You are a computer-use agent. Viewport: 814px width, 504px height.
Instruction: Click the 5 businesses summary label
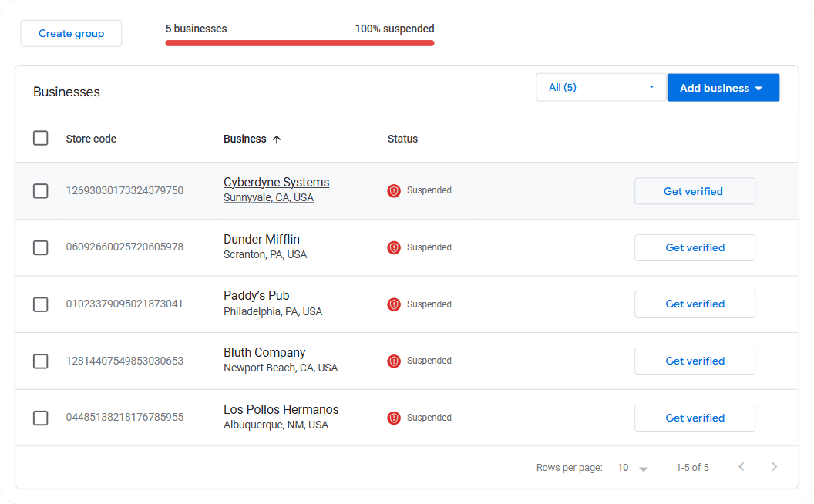(197, 29)
